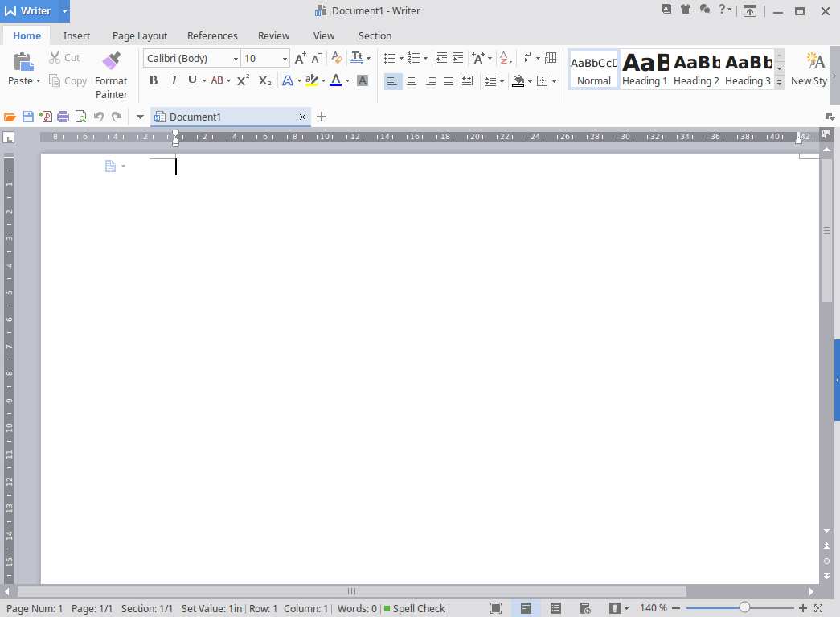Viewport: 840px width, 617px height.
Task: Toggle Underline formatting
Action: click(x=192, y=80)
